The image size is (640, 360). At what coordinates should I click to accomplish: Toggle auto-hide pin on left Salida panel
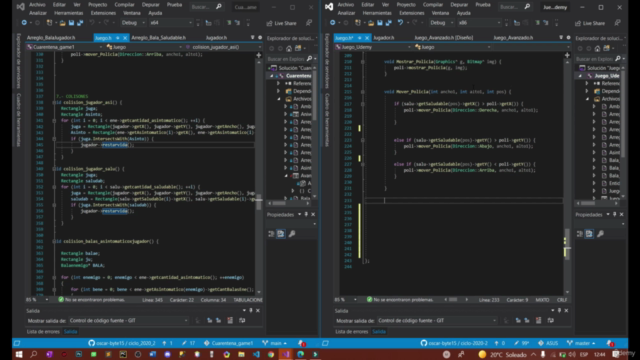pyautogui.click(x=251, y=311)
